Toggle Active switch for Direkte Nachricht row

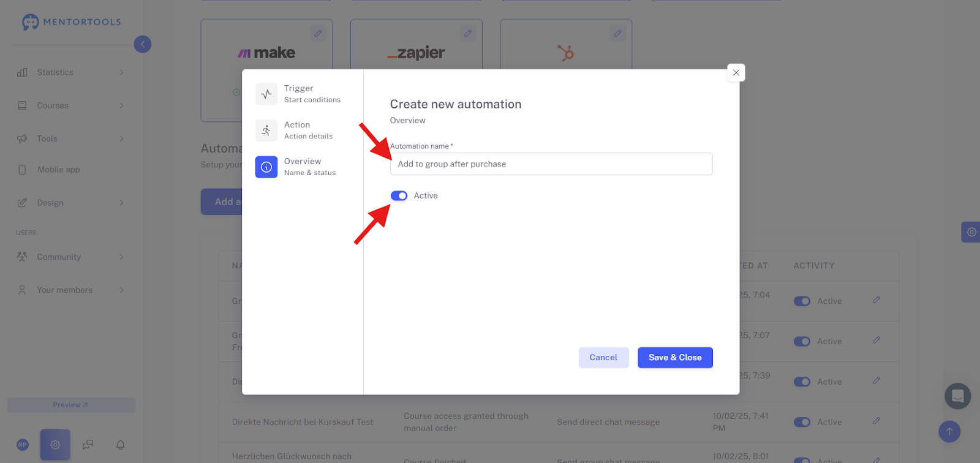point(802,422)
